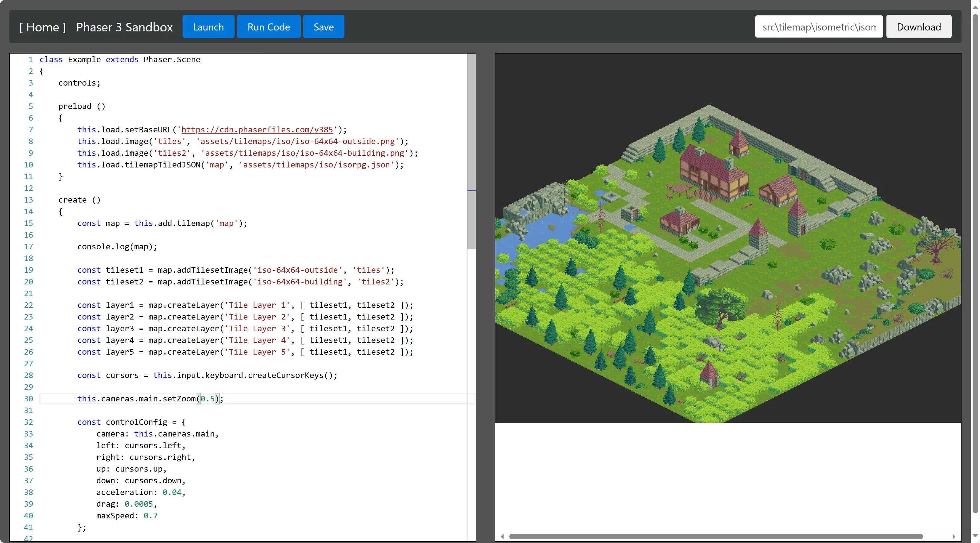Click the Download button
This screenshot has height=543, width=980.
click(x=918, y=27)
